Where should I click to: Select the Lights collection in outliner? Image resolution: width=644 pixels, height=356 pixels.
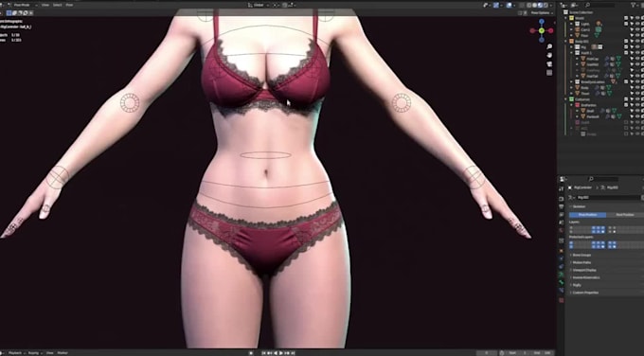click(x=585, y=24)
